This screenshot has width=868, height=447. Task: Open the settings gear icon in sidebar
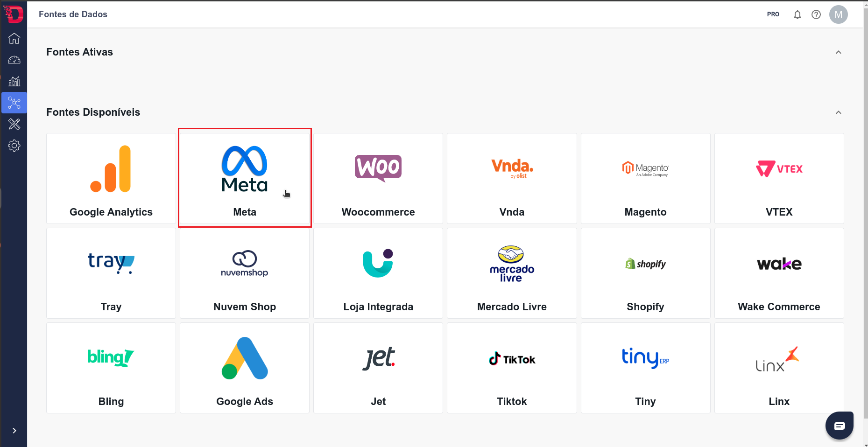point(14,146)
